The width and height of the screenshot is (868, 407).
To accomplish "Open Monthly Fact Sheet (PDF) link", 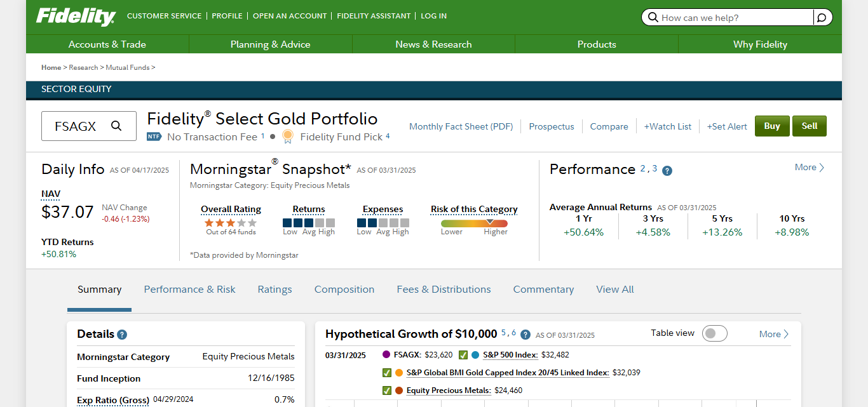I will click(x=461, y=126).
